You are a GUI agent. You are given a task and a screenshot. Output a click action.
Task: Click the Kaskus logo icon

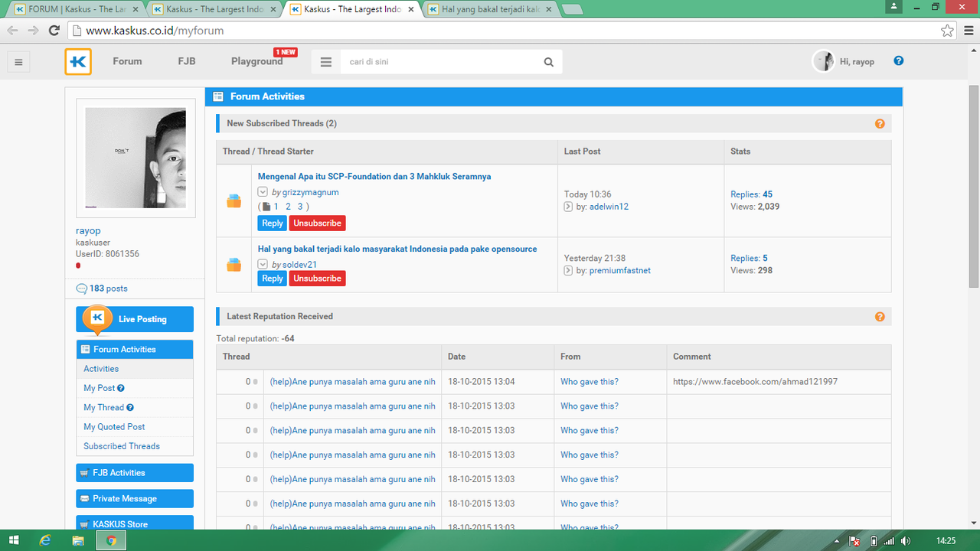[x=78, y=62]
